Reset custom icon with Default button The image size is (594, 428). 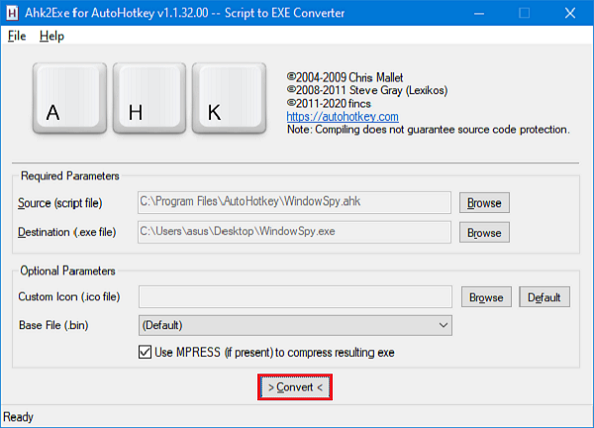tap(544, 297)
